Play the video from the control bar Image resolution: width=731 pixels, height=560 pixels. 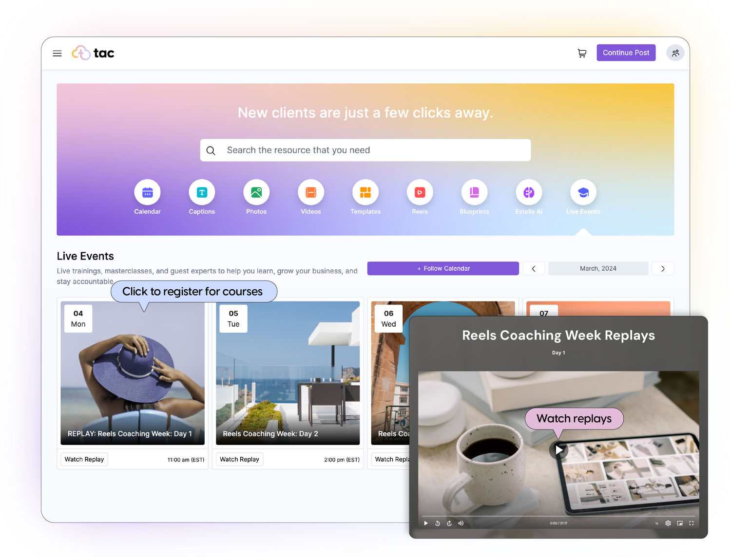pos(426,523)
